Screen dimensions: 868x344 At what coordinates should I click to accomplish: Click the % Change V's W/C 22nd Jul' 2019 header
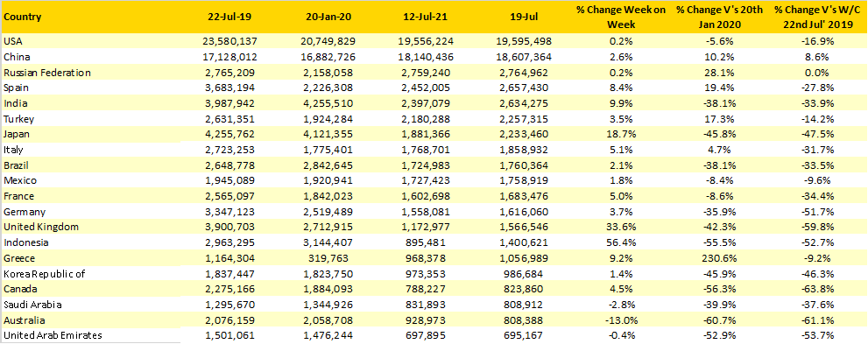(817, 17)
